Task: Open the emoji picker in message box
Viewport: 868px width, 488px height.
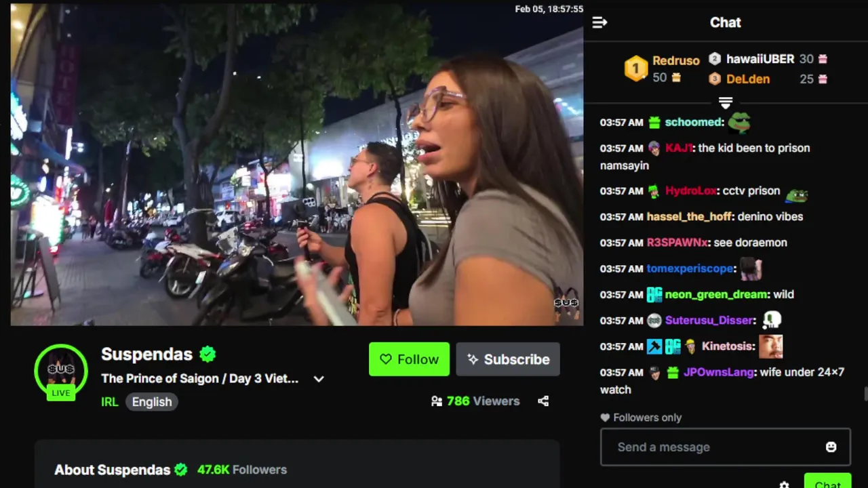Action: tap(831, 447)
